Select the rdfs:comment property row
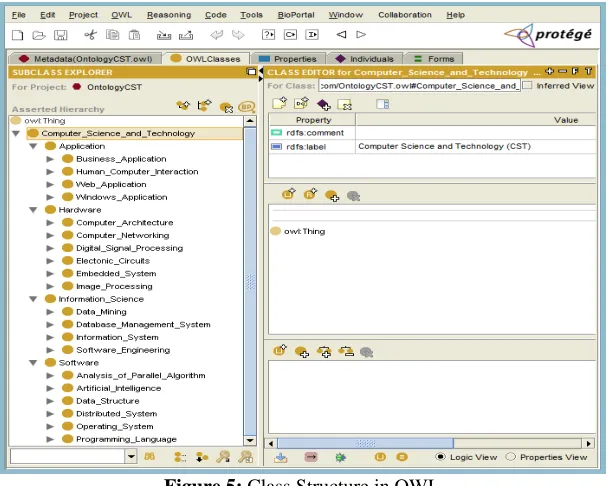The height and width of the screenshot is (486, 608). click(432, 133)
